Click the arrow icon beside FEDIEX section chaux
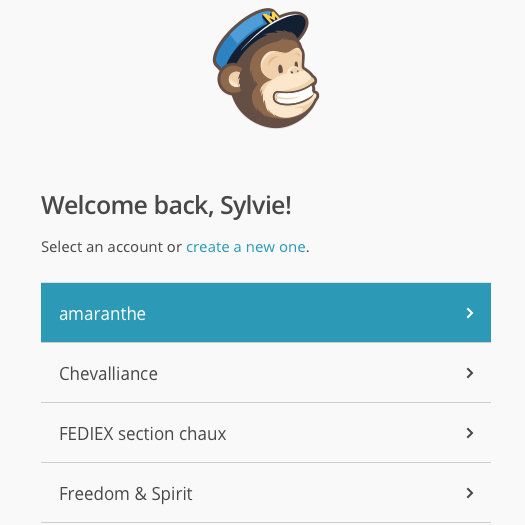 (x=470, y=433)
